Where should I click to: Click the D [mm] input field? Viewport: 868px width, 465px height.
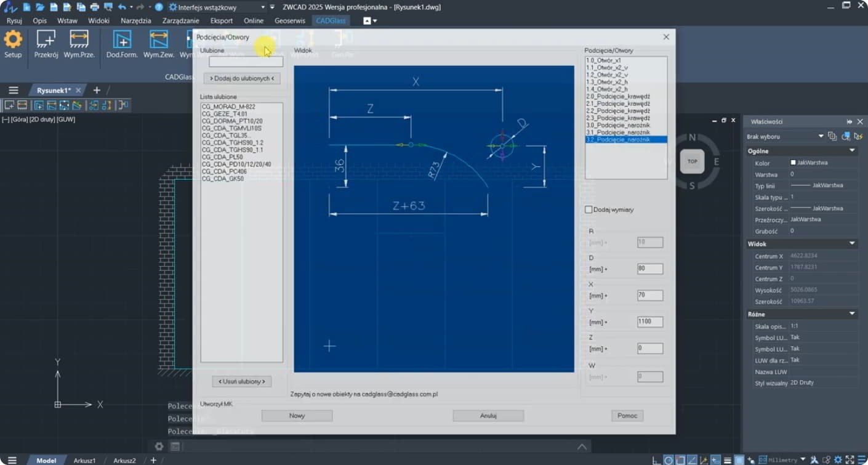point(650,269)
